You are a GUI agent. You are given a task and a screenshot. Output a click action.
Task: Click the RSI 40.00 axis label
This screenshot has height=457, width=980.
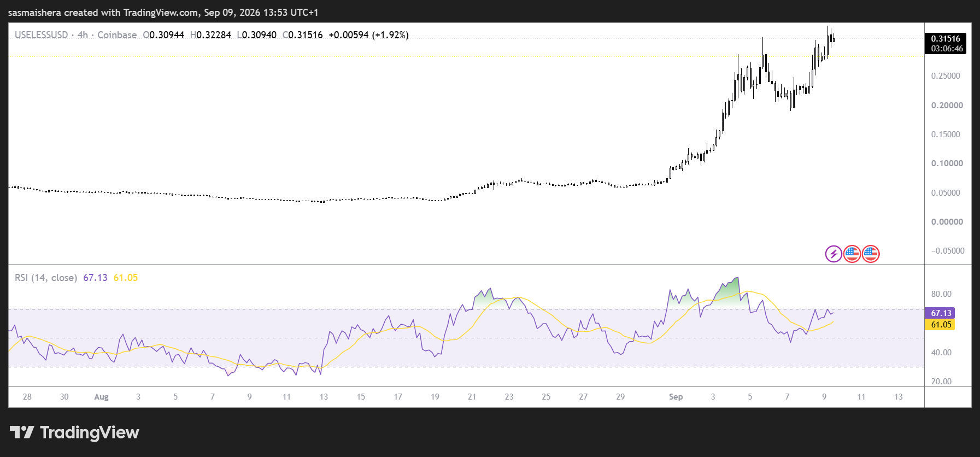[941, 353]
